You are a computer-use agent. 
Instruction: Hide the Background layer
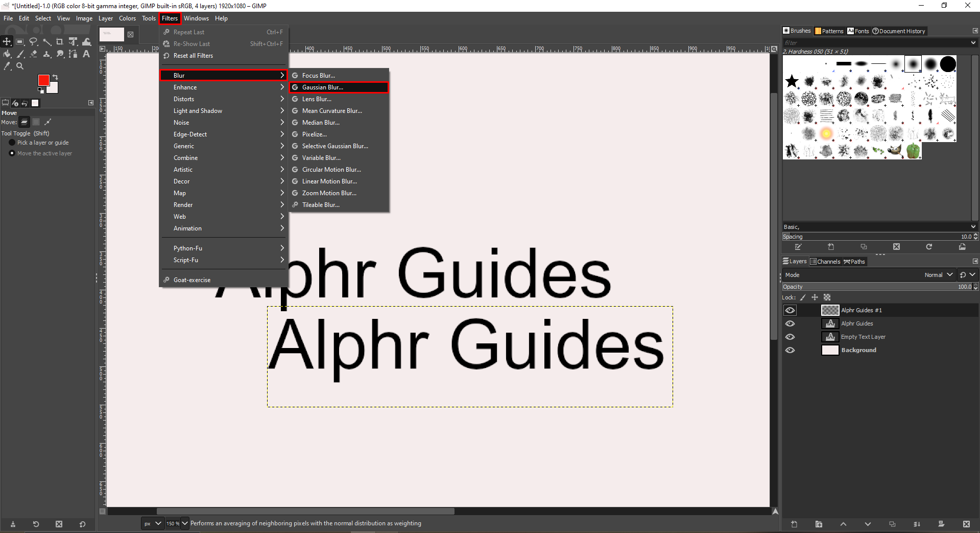[x=790, y=350]
